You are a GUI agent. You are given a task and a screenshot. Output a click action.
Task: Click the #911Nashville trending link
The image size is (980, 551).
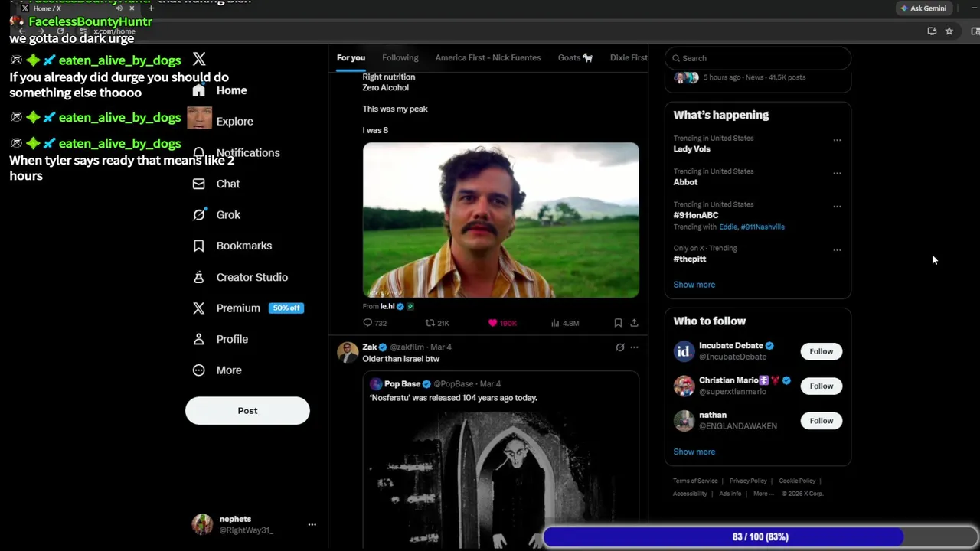[x=763, y=227]
